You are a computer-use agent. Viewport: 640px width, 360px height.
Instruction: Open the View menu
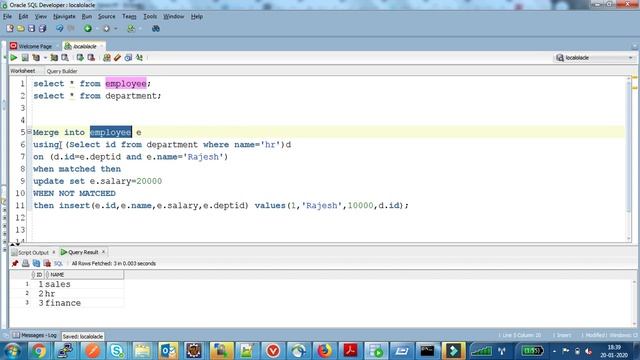(x=40, y=16)
